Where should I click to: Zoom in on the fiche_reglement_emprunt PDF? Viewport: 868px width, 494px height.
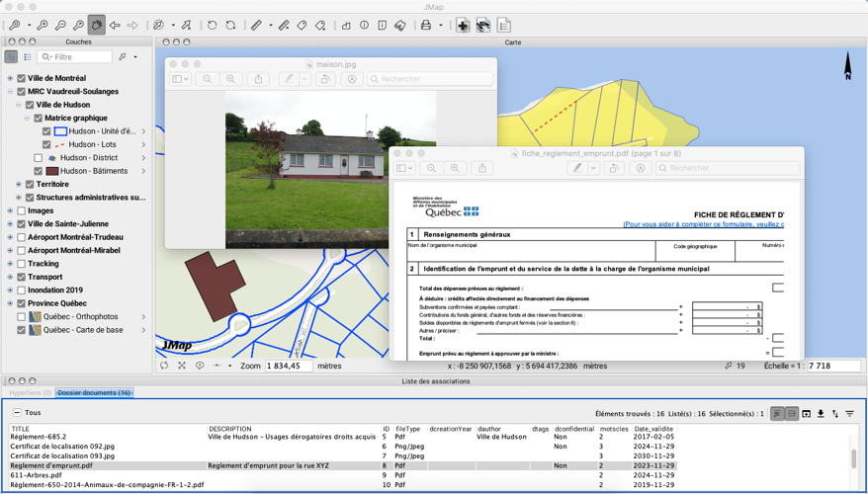(x=455, y=168)
